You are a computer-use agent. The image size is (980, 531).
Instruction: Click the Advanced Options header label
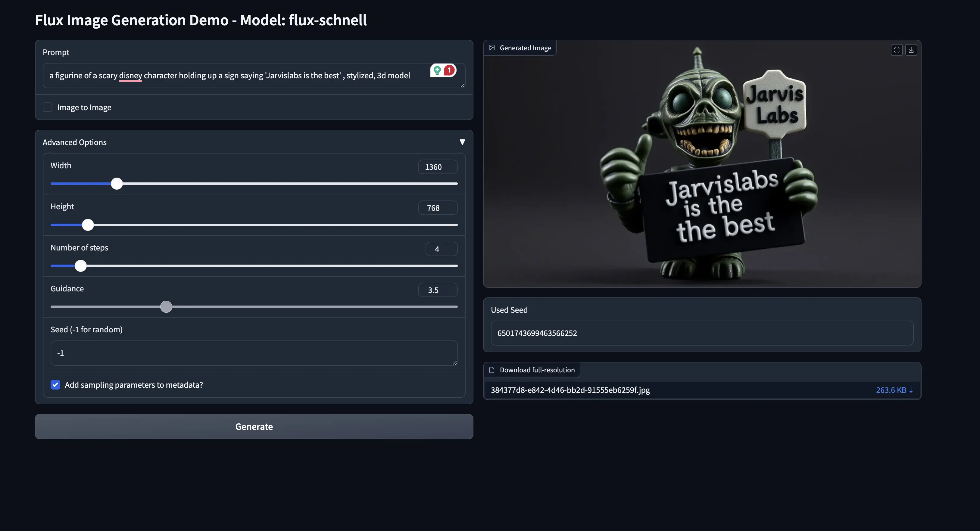click(75, 142)
